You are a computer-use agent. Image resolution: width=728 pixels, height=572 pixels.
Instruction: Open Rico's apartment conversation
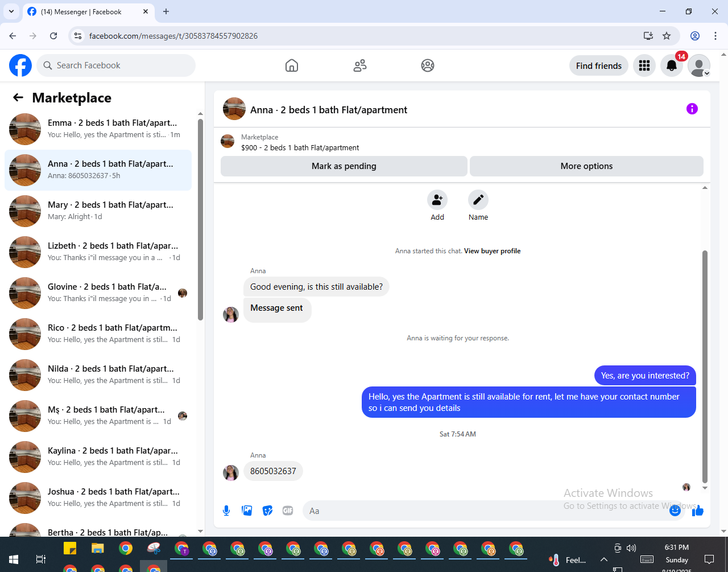pyautogui.click(x=98, y=334)
